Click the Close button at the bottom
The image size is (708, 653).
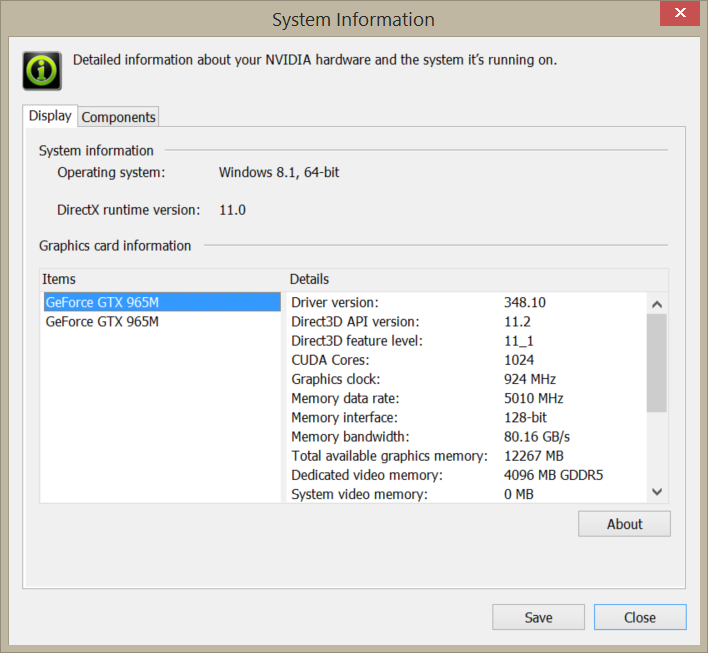coord(640,617)
